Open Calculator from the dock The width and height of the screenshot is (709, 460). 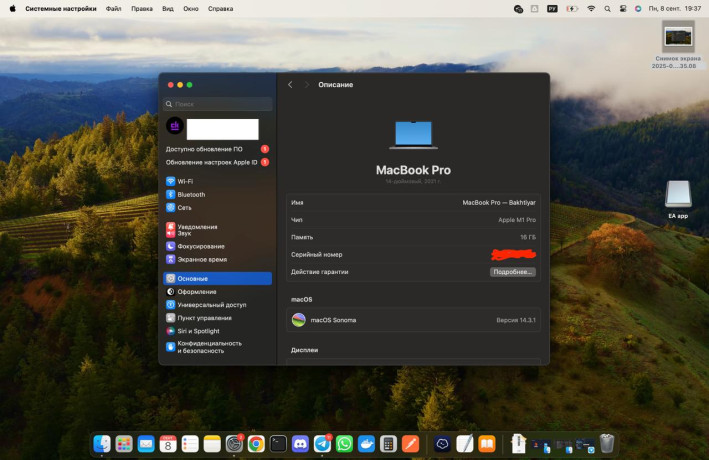pos(388,444)
